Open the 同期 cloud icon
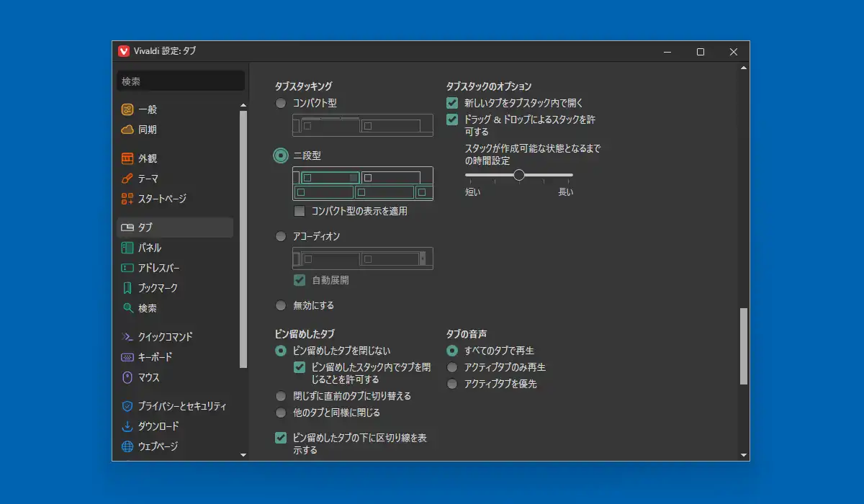 tap(127, 130)
